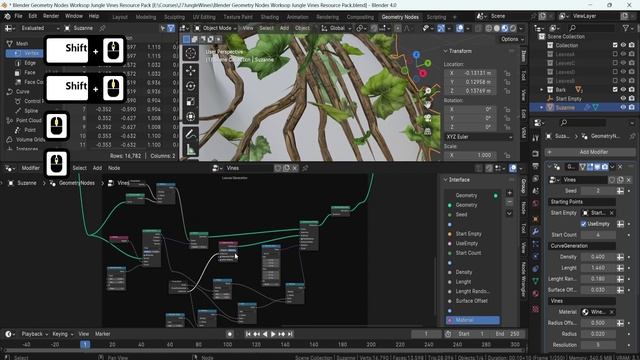Switch to the Geometry Nodes workspace tab
This screenshot has height=360, width=640.
pyautogui.click(x=400, y=17)
